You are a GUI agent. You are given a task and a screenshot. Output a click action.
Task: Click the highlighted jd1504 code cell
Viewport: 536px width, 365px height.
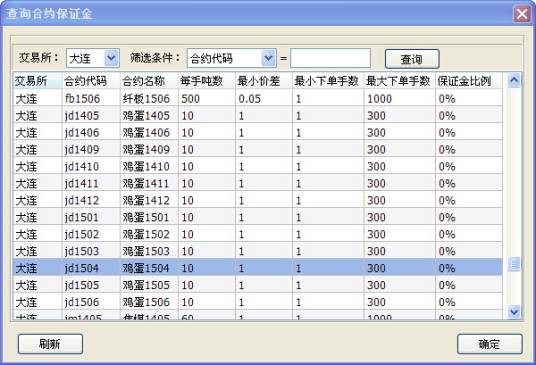91,268
